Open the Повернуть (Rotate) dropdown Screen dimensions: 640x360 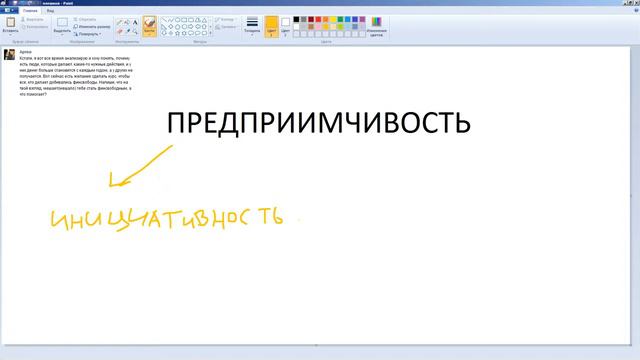pyautogui.click(x=88, y=34)
